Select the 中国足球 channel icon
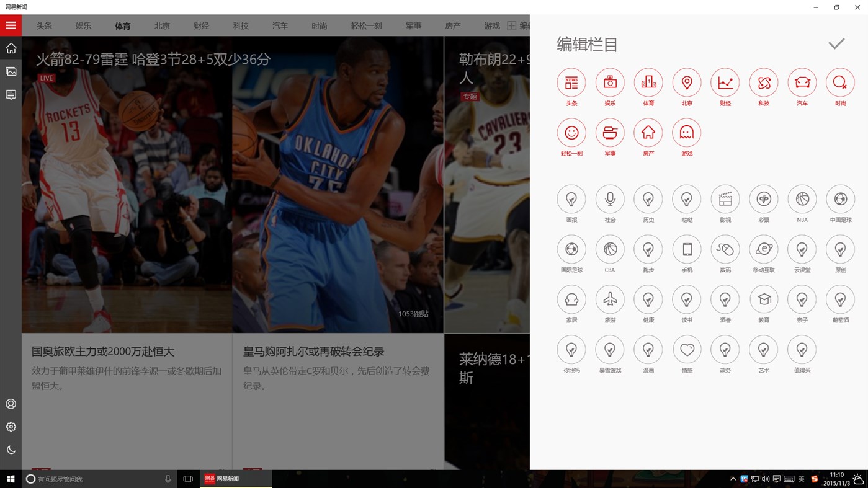Screen dimensions: 868x488 pos(840,199)
